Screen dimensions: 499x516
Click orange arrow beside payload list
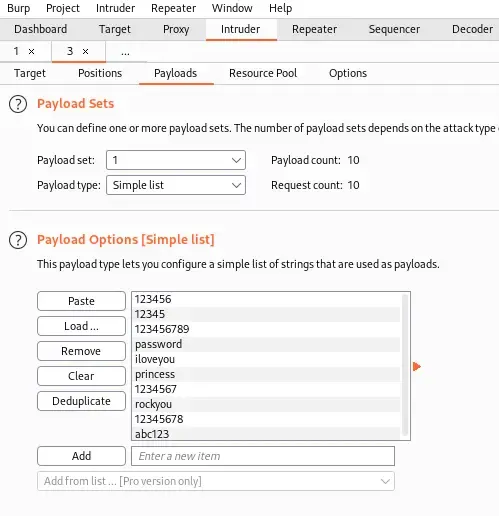click(x=417, y=366)
